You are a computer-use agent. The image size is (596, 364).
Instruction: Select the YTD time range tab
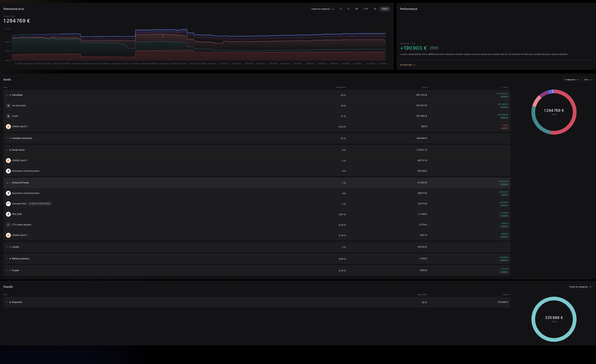click(366, 9)
